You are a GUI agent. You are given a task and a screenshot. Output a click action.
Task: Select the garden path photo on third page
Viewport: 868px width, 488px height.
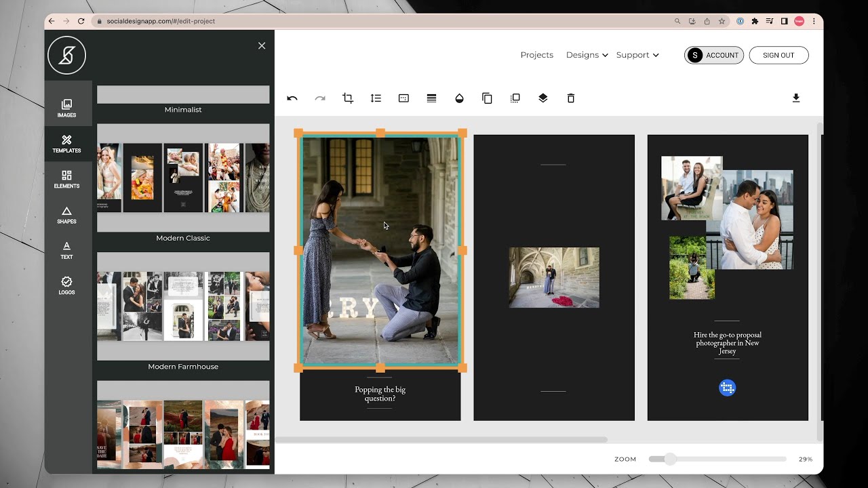(x=692, y=268)
